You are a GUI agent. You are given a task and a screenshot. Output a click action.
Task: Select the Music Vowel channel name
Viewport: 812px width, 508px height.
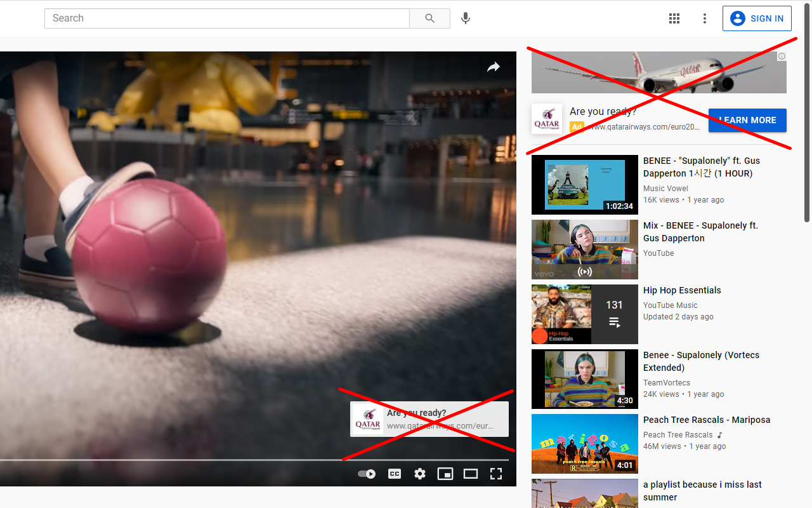tap(665, 188)
